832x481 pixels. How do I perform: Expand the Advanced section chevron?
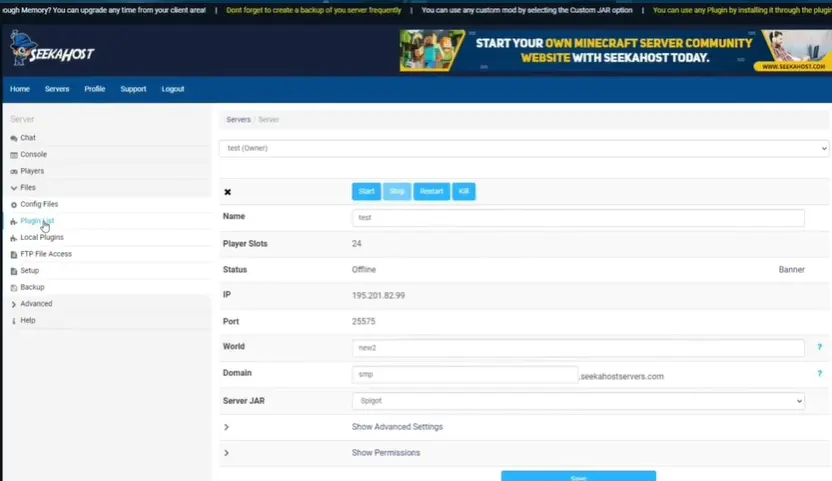(x=14, y=304)
